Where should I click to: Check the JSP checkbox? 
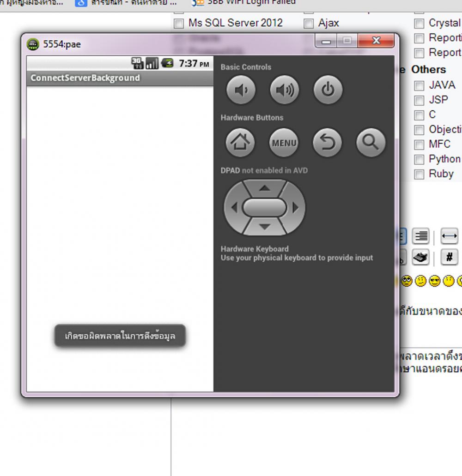[x=419, y=101]
